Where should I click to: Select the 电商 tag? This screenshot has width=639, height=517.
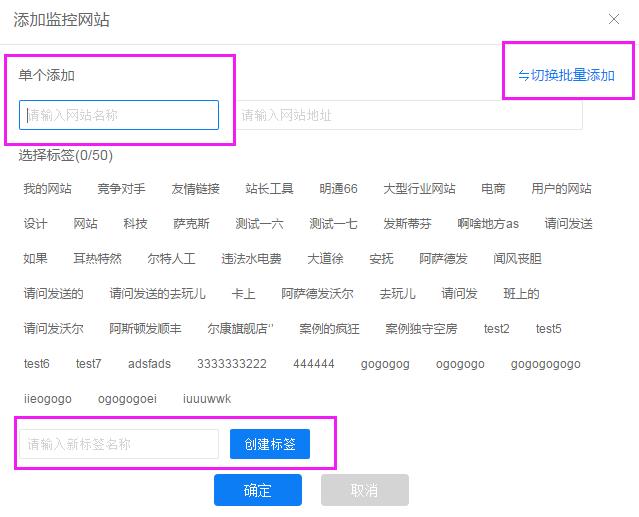493,189
